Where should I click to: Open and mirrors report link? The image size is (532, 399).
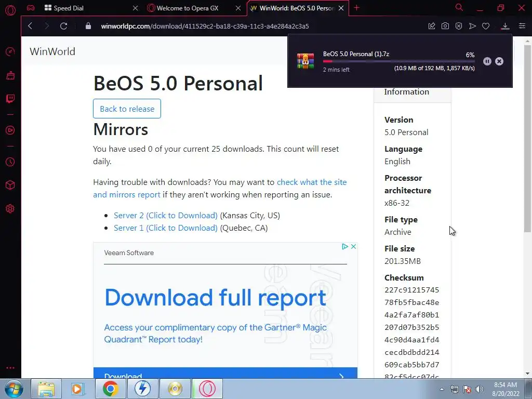[127, 195]
